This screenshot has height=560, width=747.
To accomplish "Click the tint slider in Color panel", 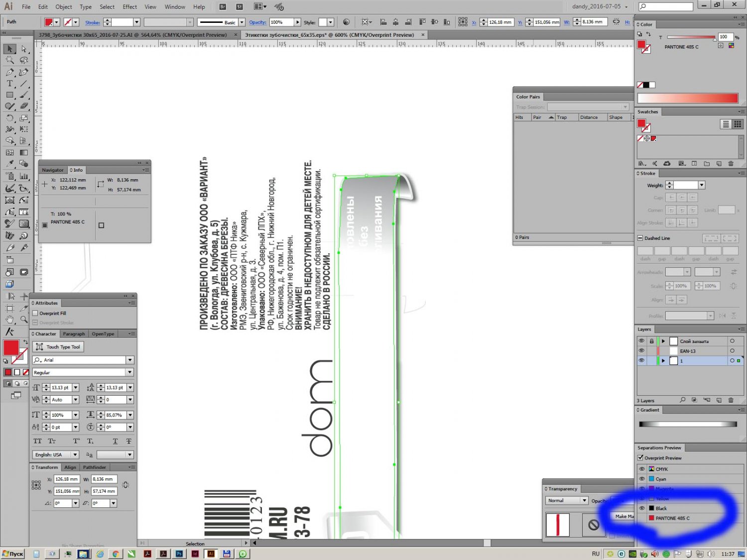I will coord(691,37).
